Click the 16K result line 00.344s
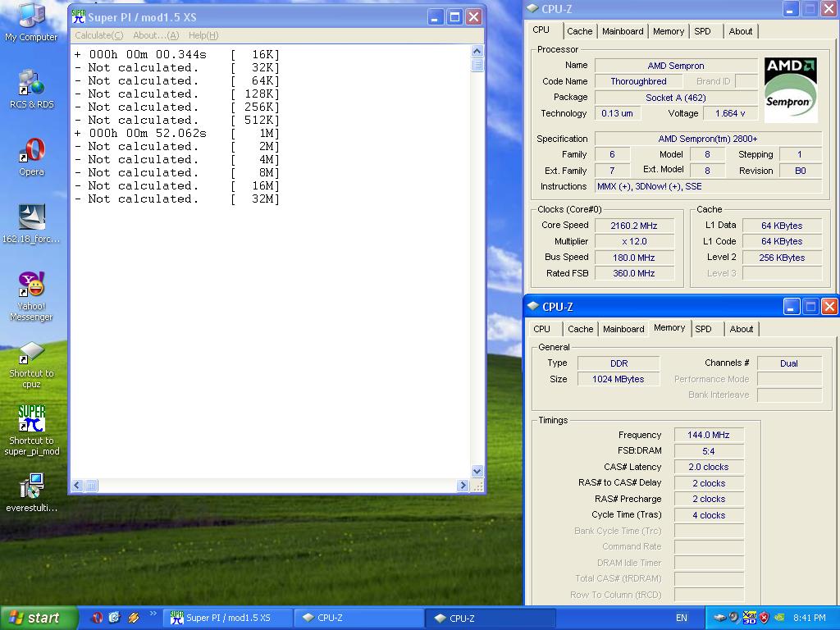Viewport: 840px width, 630px height. (x=177, y=55)
